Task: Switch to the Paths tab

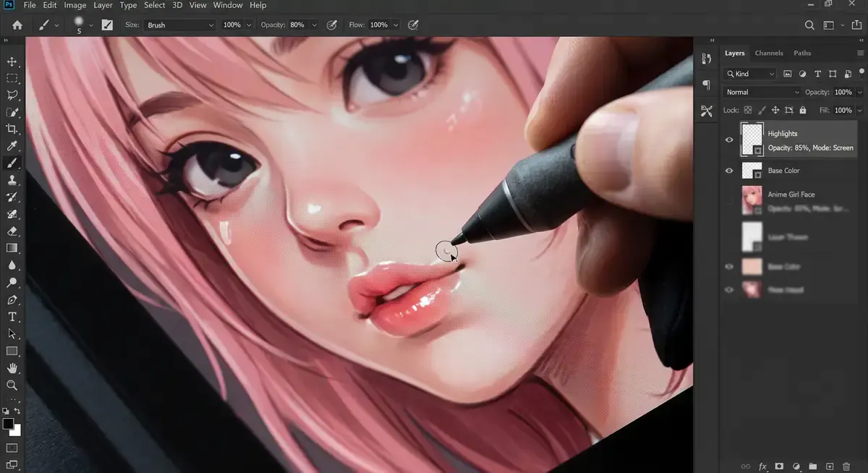Action: 802,53
